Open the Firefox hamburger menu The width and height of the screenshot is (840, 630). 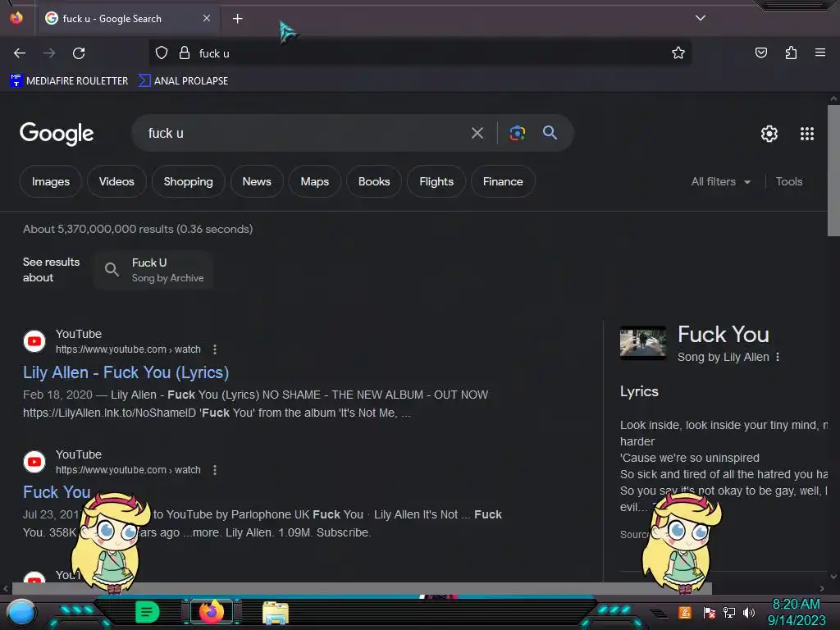819,52
